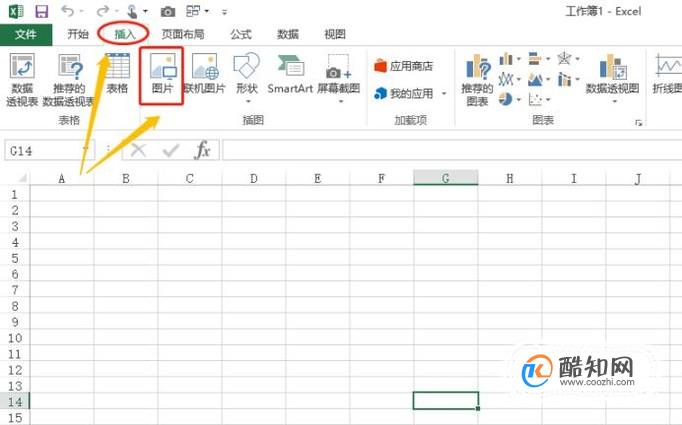
Task: Click 推荐的数据透视表 button
Action: pos(69,80)
